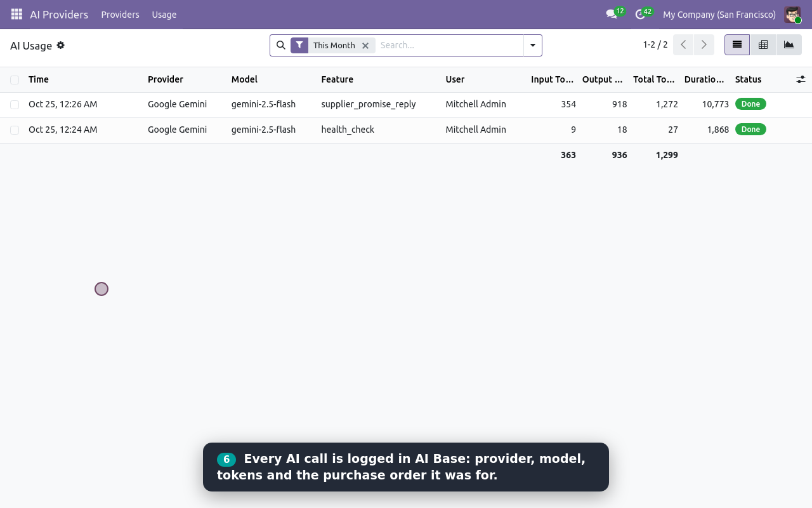The height and width of the screenshot is (508, 812).
Task: Open the Usage menu
Action: [x=164, y=14]
